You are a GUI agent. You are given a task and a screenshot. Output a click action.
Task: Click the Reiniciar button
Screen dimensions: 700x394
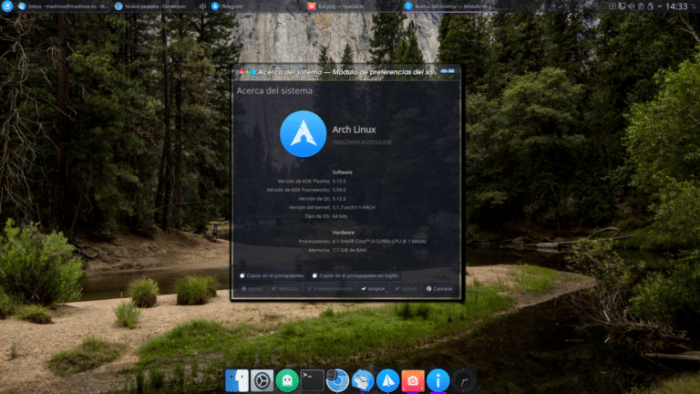[x=284, y=289]
